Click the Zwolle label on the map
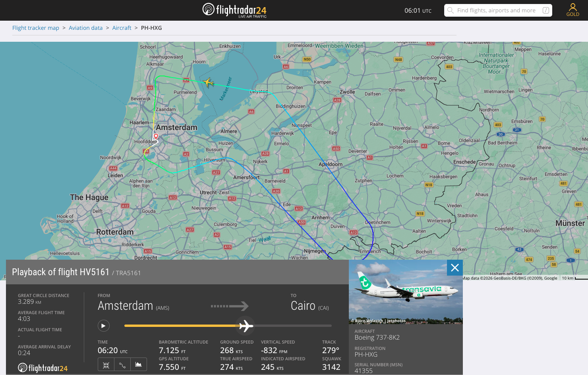This screenshot has height=375, width=588. [347, 92]
